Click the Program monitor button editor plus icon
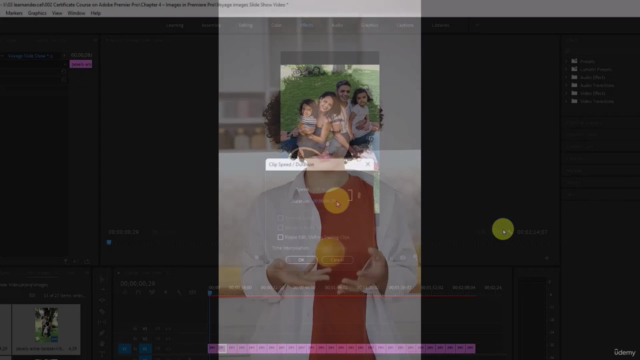The height and width of the screenshot is (360, 640). coord(547,258)
